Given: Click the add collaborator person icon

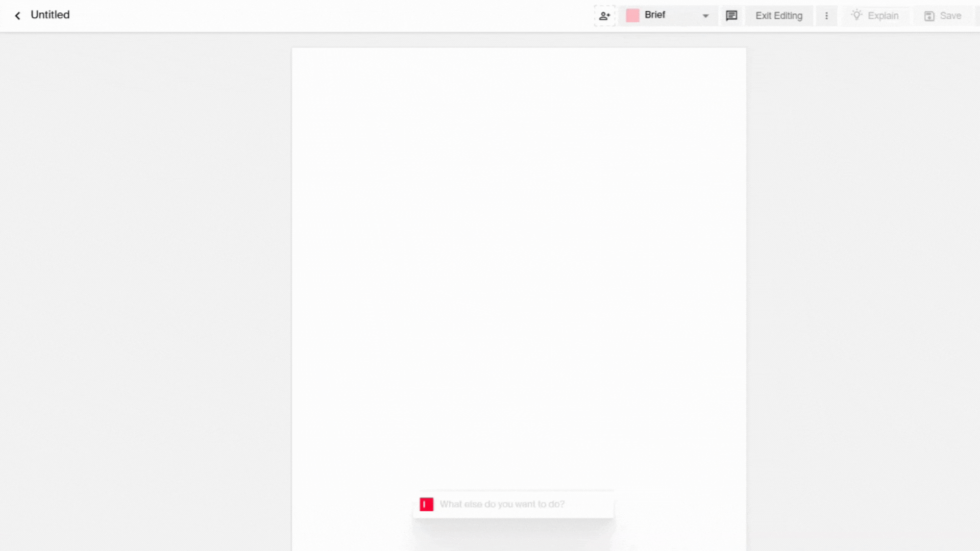Looking at the screenshot, I should click(604, 16).
